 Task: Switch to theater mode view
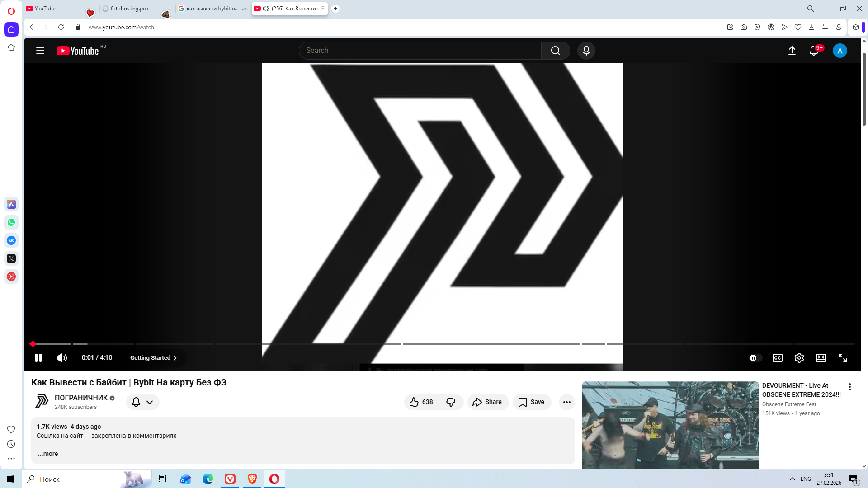(x=821, y=358)
